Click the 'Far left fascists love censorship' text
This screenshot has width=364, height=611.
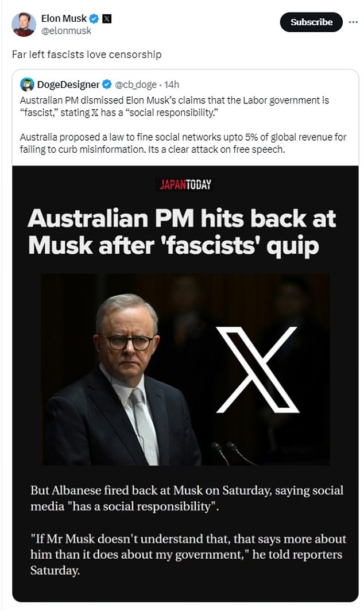pos(87,54)
